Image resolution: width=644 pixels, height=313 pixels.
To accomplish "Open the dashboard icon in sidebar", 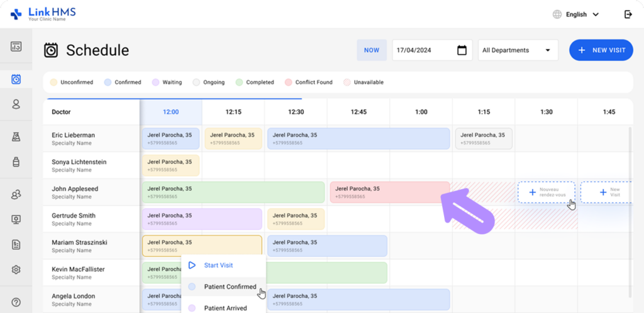I will click(x=16, y=47).
